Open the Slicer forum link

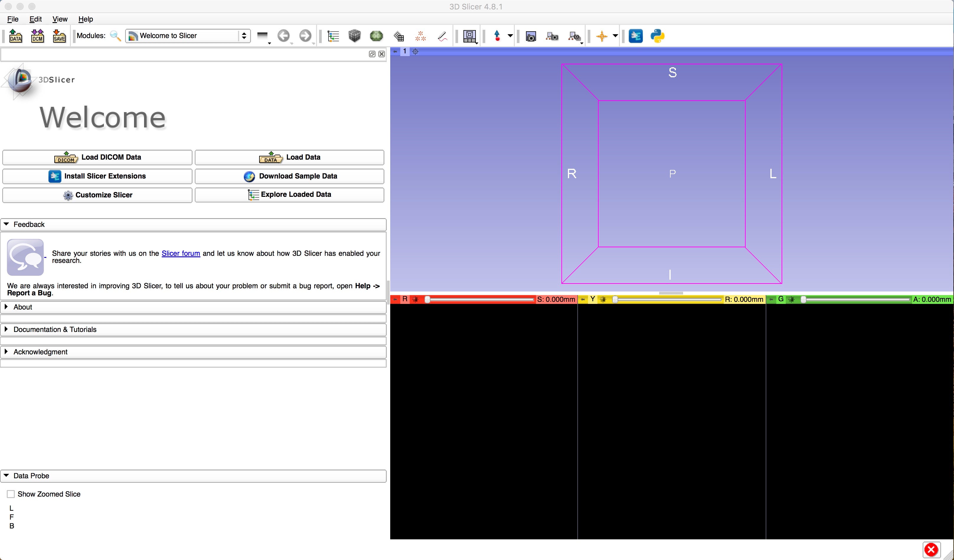(181, 253)
